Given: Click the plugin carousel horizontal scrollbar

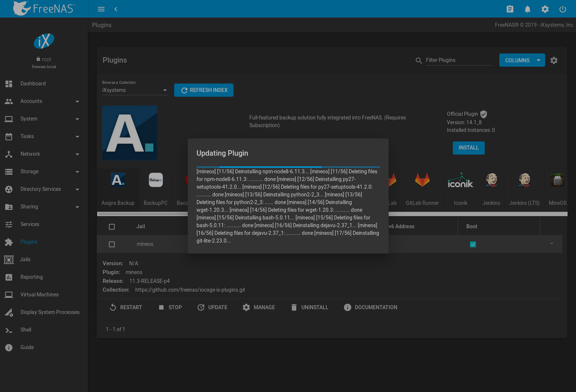Looking at the screenshot, I should 332,214.
